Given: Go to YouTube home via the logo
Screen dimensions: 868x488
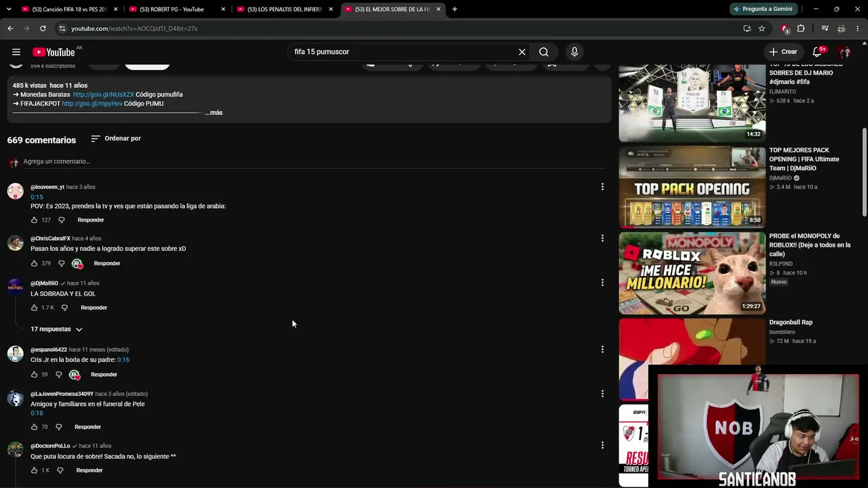Looking at the screenshot, I should [x=54, y=52].
